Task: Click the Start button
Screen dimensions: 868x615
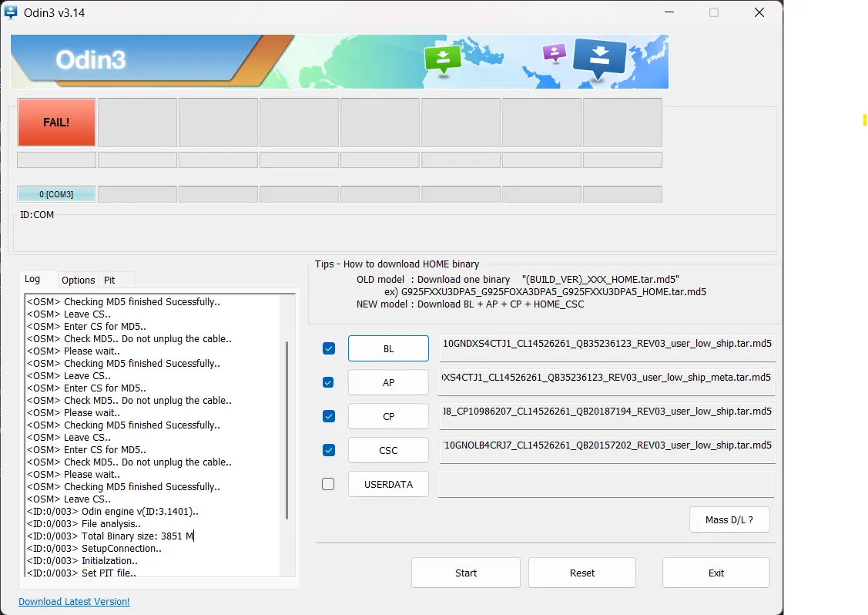Action: point(465,573)
